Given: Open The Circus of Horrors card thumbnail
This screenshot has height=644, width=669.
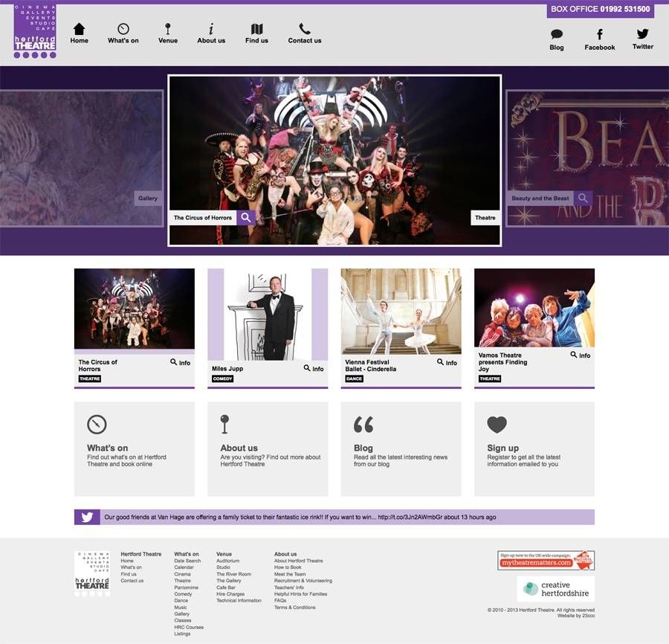Looking at the screenshot, I should click(135, 309).
